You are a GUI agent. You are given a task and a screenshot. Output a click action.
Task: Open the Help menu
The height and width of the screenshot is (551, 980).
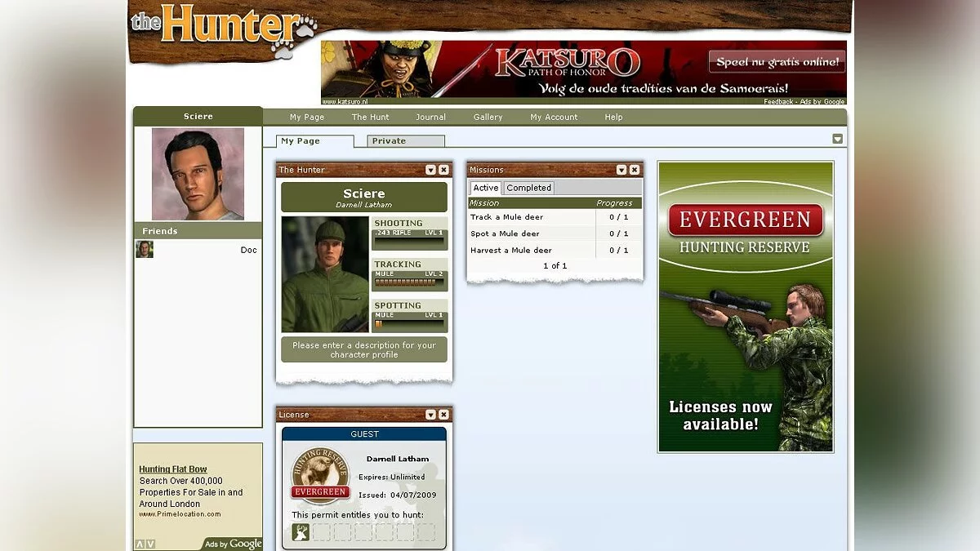613,118
